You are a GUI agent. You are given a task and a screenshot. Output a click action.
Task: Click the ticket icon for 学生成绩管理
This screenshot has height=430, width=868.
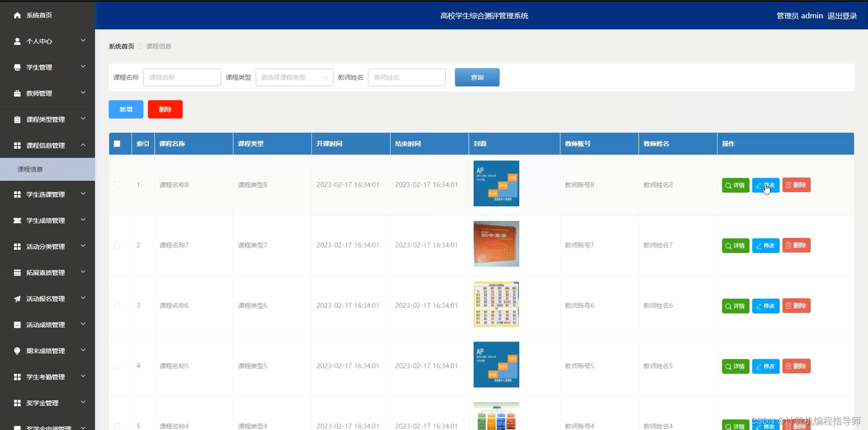tap(17, 220)
